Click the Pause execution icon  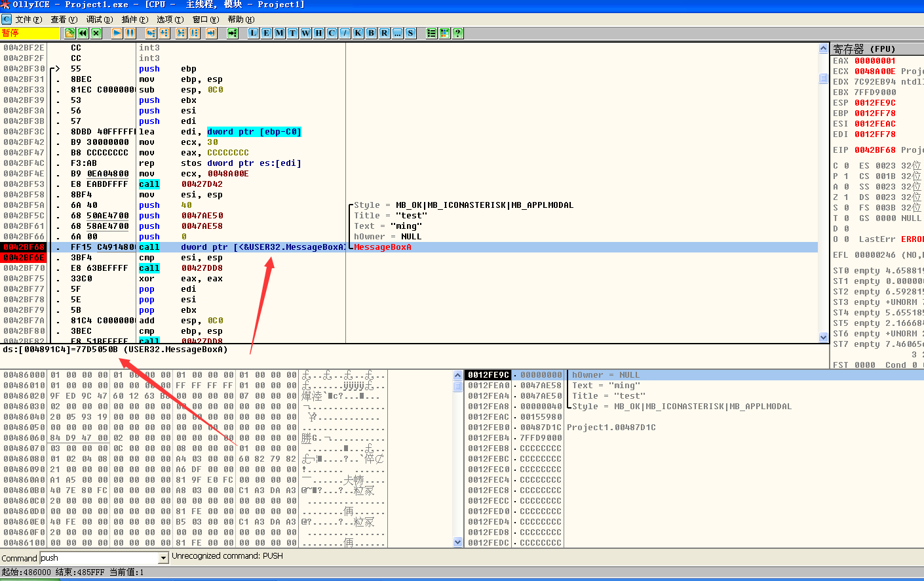click(x=130, y=33)
